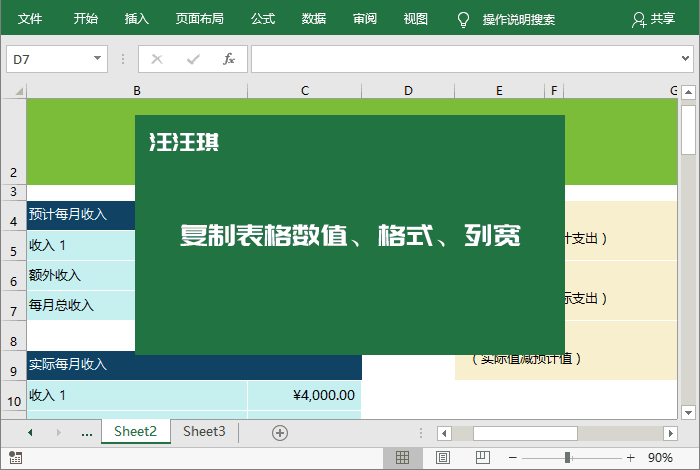Switch to the 数据 ribbon tab

(x=314, y=19)
